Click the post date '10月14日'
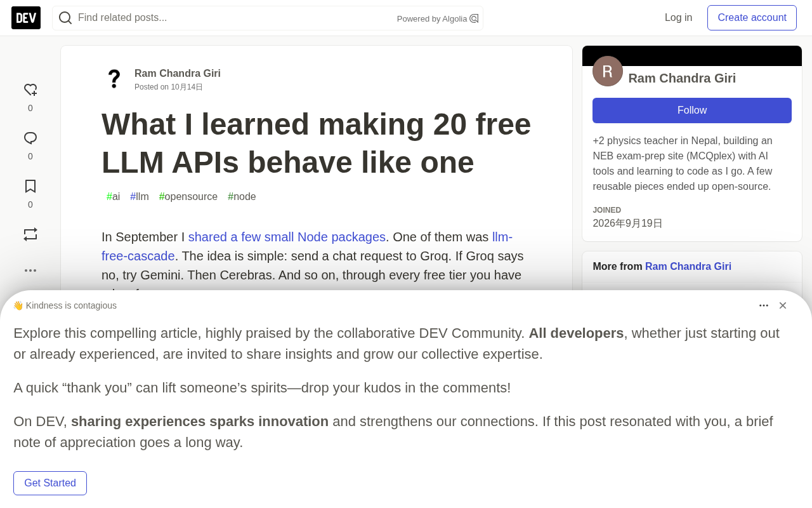 (x=187, y=87)
